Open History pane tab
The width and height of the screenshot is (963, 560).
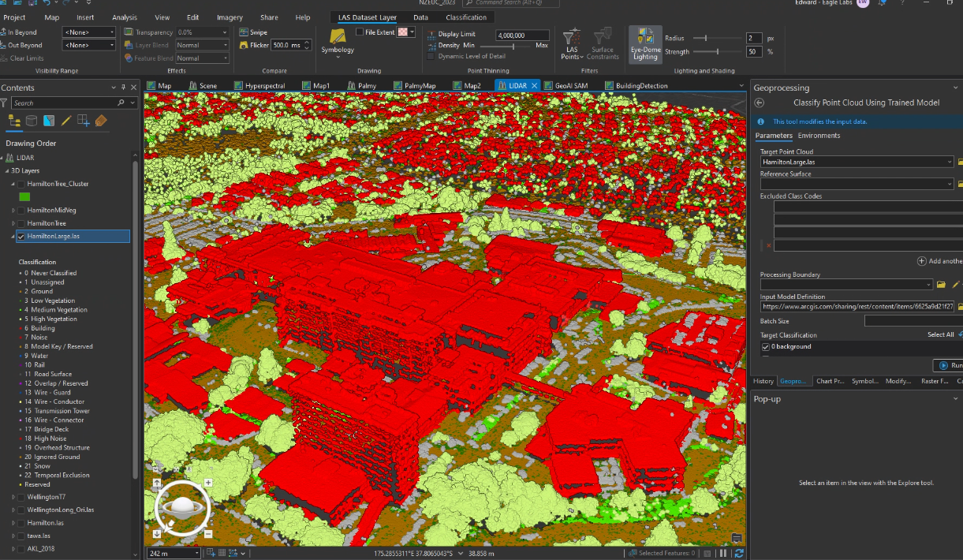tap(763, 381)
